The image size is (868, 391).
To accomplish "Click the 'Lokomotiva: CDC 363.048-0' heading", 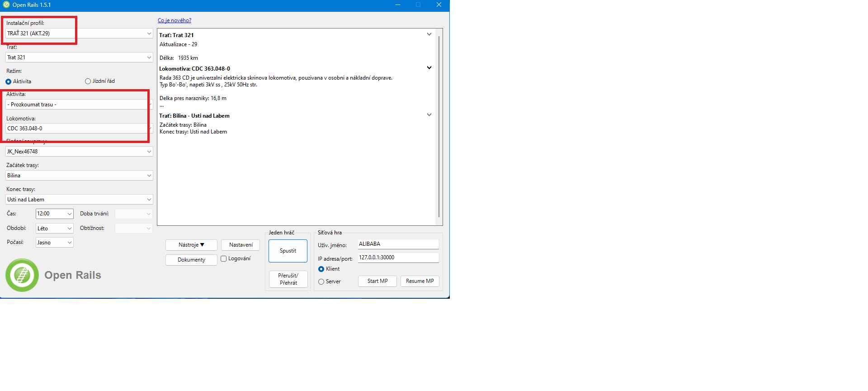I will pyautogui.click(x=194, y=69).
